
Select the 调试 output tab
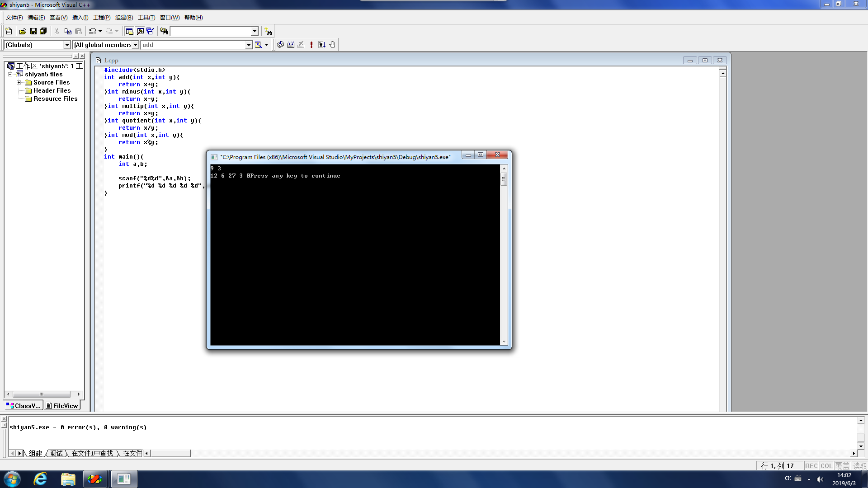coord(57,453)
